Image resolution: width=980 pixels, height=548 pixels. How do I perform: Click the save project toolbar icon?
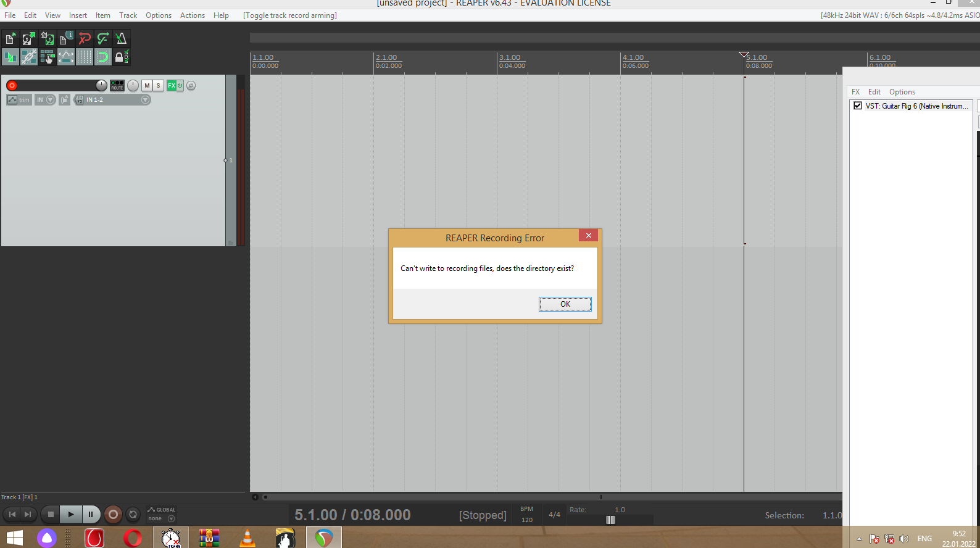(x=48, y=39)
